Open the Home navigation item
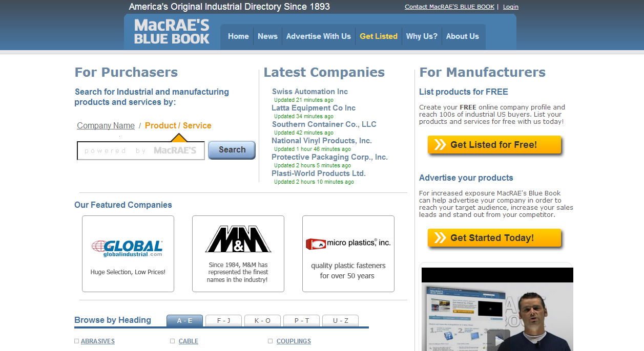Image resolution: width=644 pixels, height=351 pixels. point(238,36)
